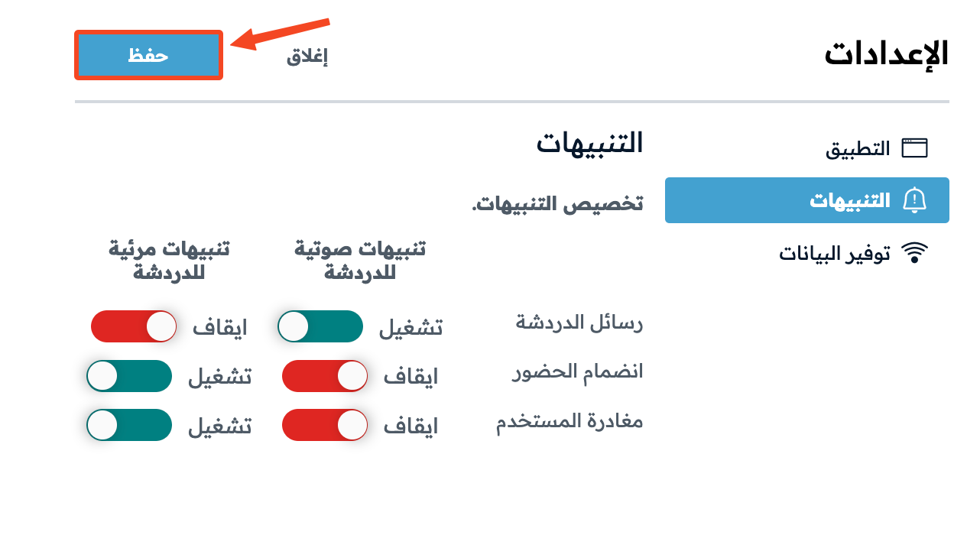This screenshot has height=535, width=980.
Task: Click the الإعدادات page title
Action: pos(887,54)
